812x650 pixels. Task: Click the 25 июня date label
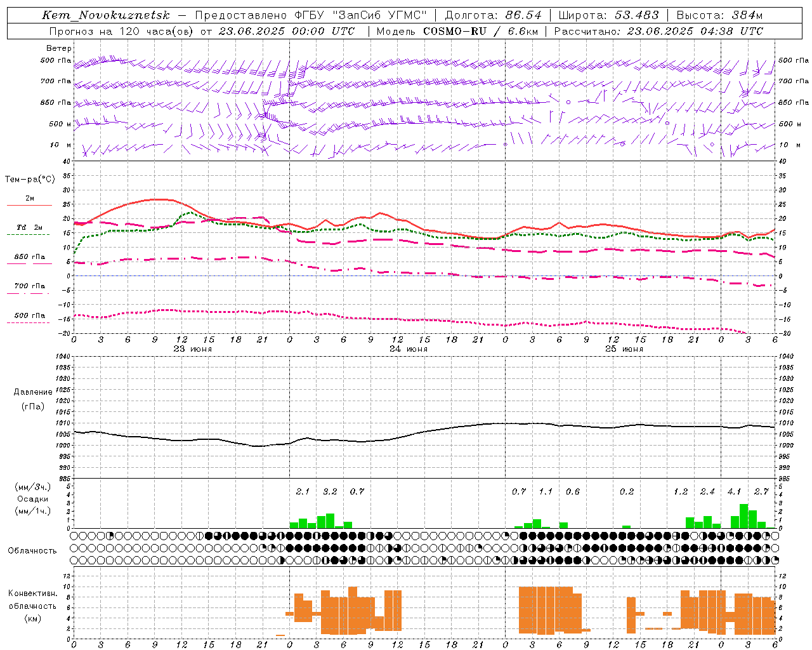(624, 349)
